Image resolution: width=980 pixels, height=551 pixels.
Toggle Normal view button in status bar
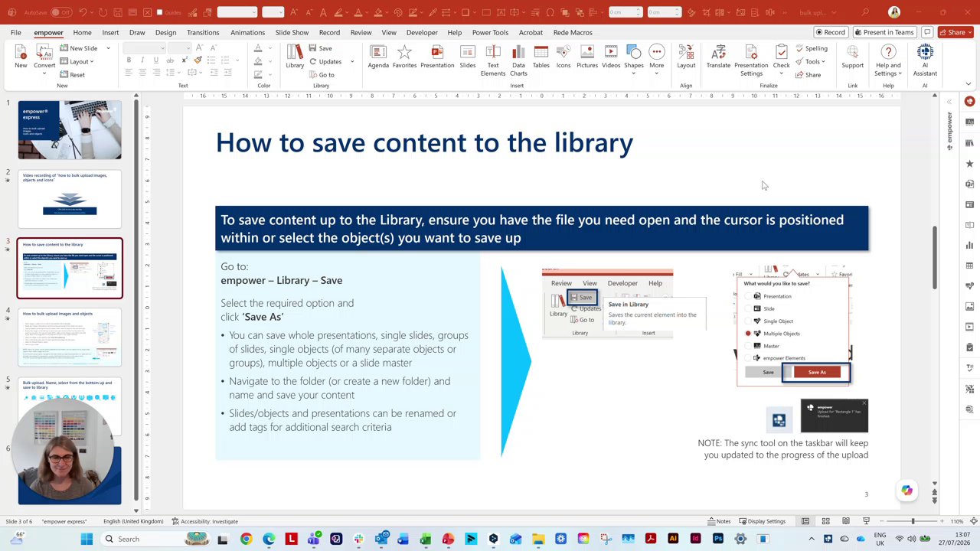(x=805, y=521)
